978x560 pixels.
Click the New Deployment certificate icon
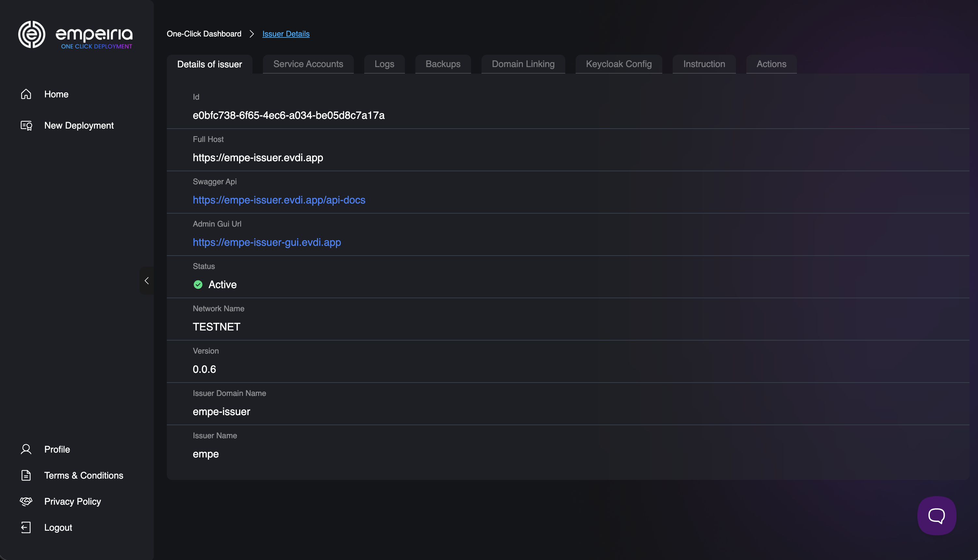[26, 126]
